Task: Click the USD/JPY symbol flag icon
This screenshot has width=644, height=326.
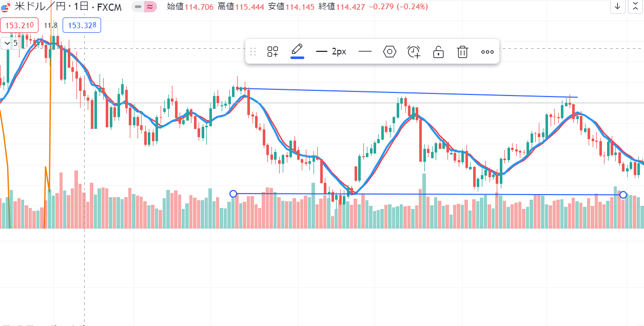Action: tap(6, 7)
